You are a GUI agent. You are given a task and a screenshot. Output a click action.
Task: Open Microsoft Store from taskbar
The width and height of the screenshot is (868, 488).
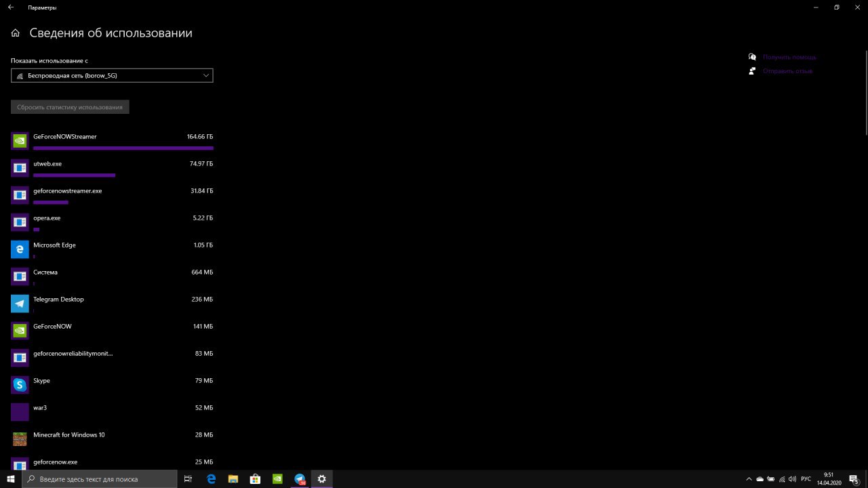255,479
